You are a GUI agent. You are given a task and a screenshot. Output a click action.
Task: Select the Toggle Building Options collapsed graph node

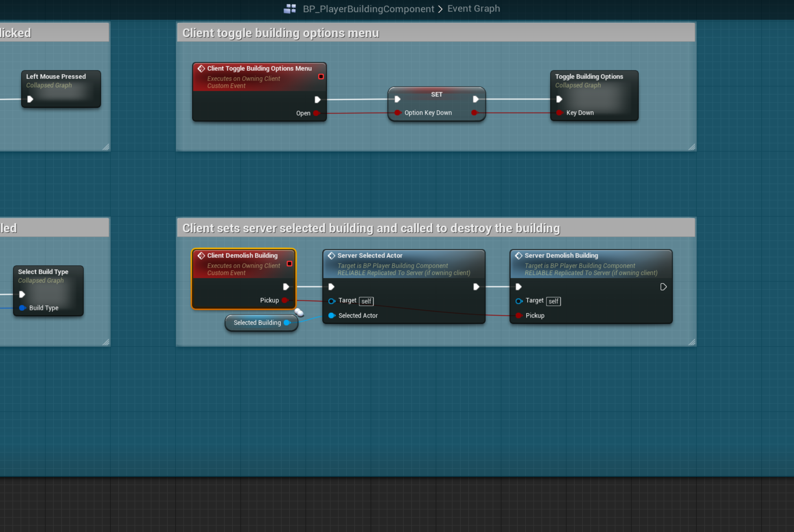(588, 76)
